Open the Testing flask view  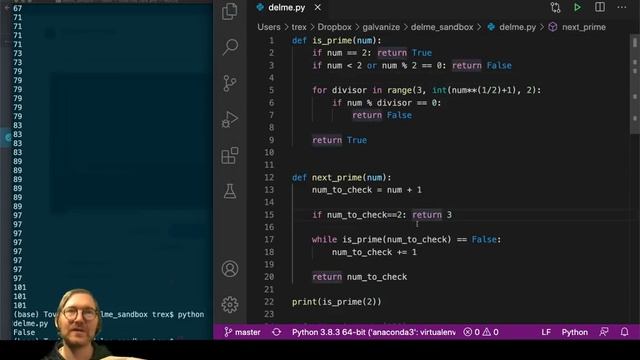click(x=230, y=191)
